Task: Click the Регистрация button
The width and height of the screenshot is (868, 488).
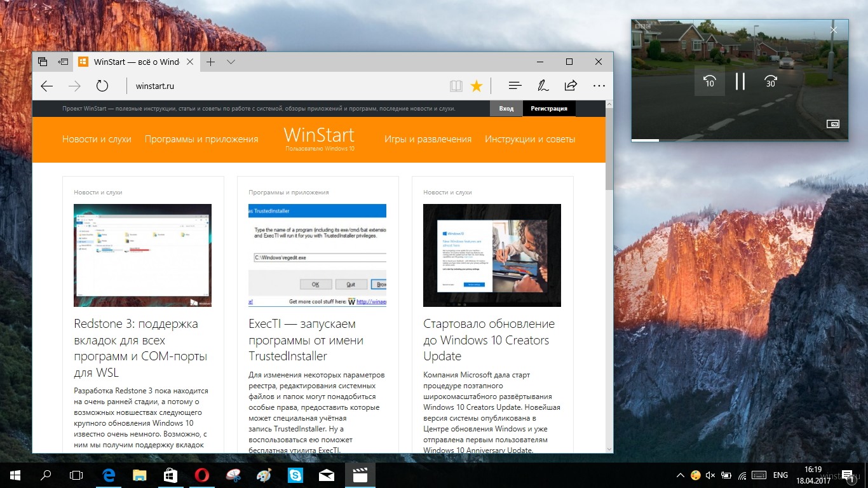Action: [549, 109]
